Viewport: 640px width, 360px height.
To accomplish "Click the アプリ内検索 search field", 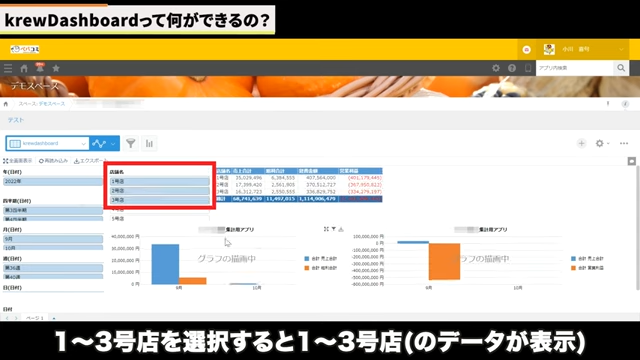I will point(575,68).
